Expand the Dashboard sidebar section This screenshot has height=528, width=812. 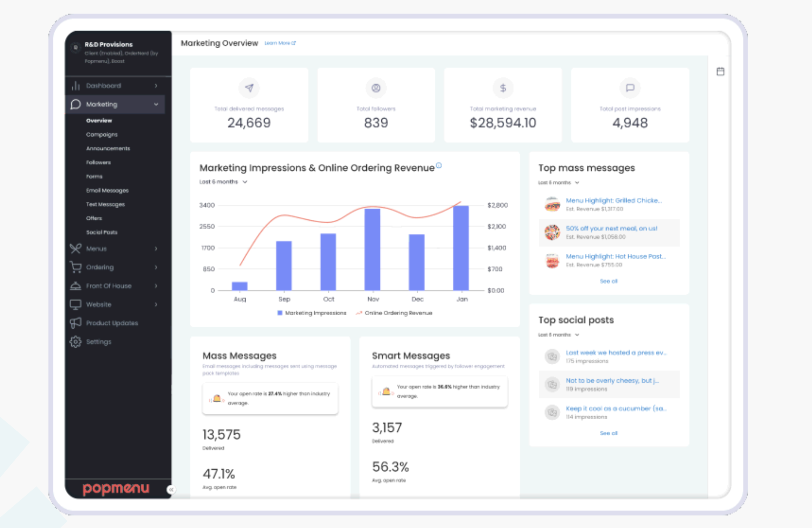click(156, 86)
